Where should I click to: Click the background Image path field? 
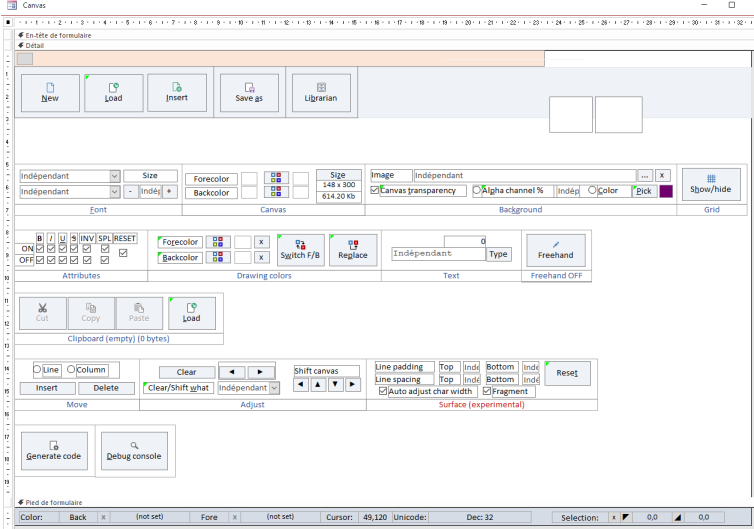coord(525,176)
